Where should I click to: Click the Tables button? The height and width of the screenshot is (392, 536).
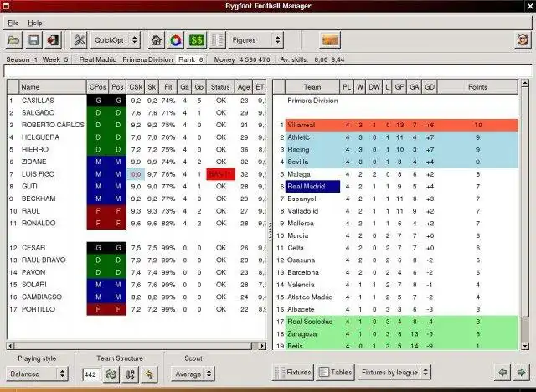335,372
